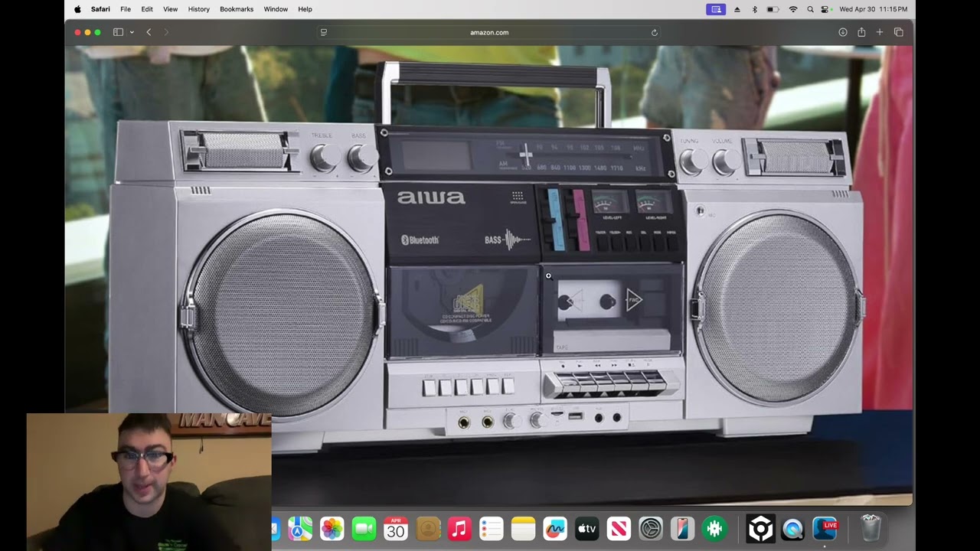Open the sidebar options chevron menu
Viewport: 980px width, 551px height.
(x=132, y=32)
